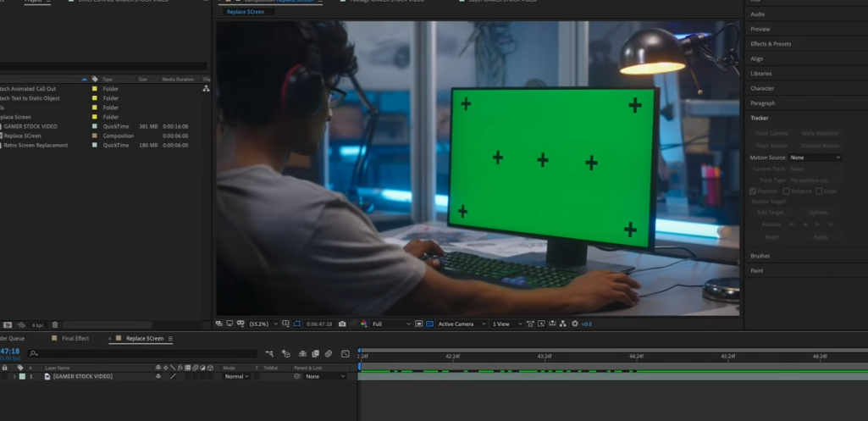Click the layer label color swatch
868x421 pixels.
tap(22, 376)
